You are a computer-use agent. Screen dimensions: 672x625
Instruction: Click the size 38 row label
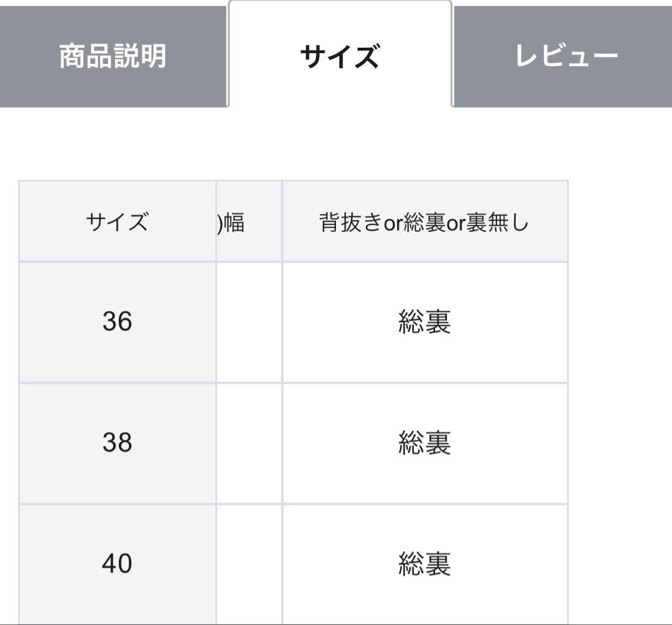(118, 442)
